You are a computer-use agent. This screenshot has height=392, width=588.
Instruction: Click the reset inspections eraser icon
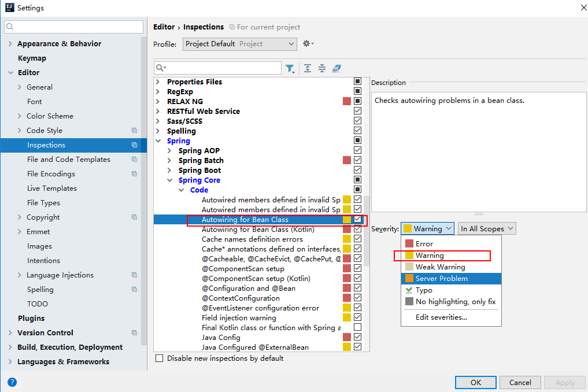point(337,68)
